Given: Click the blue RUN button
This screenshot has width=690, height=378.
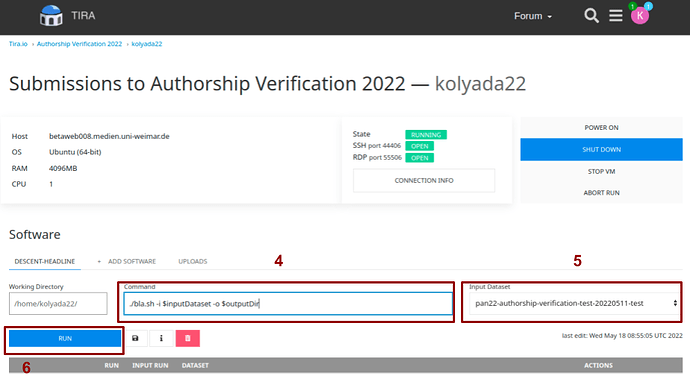Looking at the screenshot, I should (x=65, y=338).
